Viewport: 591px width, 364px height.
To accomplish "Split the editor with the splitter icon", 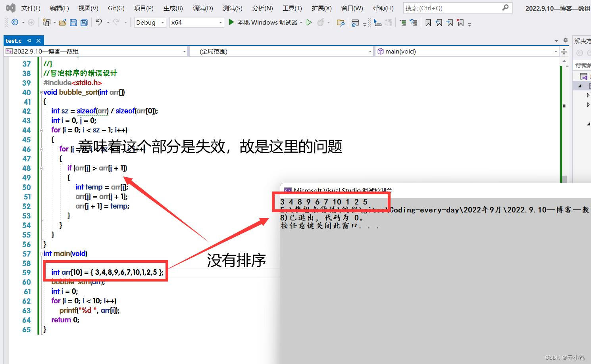I will 564,51.
